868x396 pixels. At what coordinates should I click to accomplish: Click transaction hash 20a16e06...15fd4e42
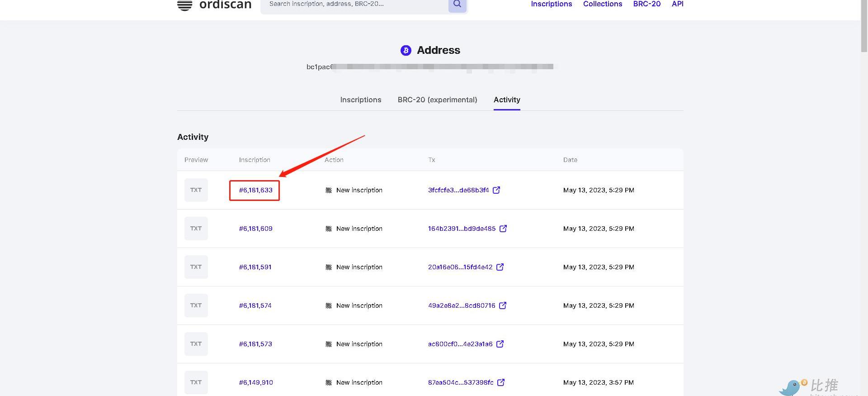click(460, 267)
